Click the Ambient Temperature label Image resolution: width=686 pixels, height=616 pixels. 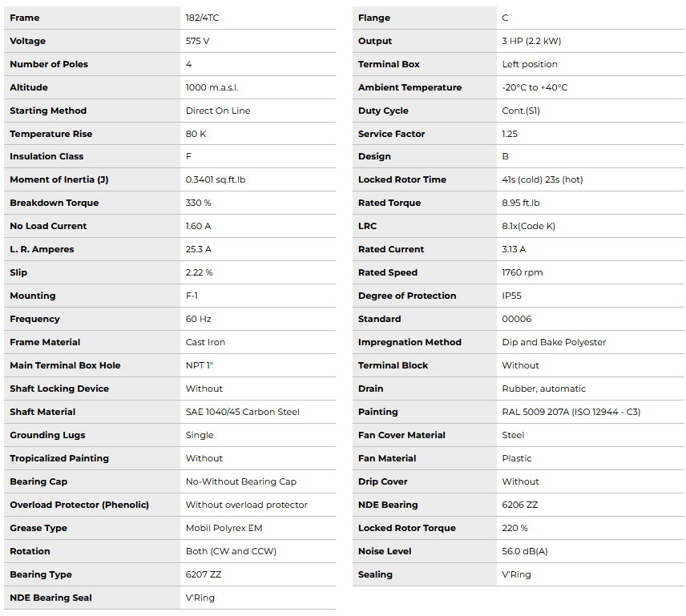(x=410, y=87)
